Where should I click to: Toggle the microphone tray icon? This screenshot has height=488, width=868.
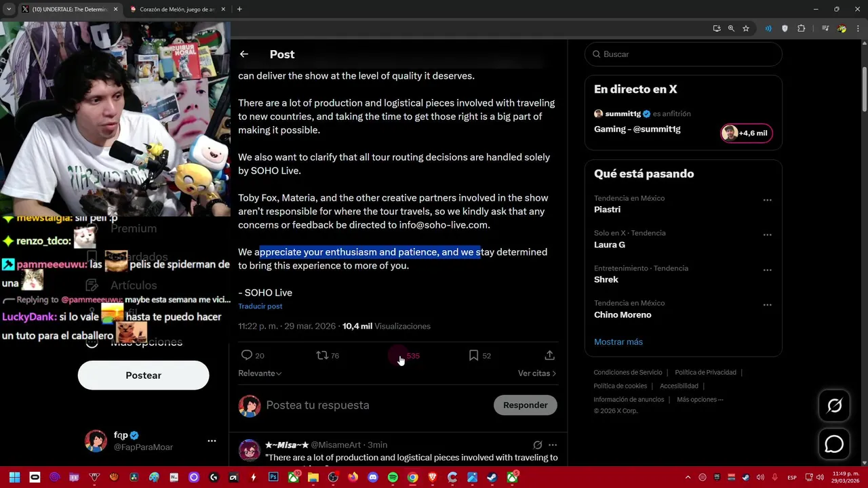pos(774,477)
